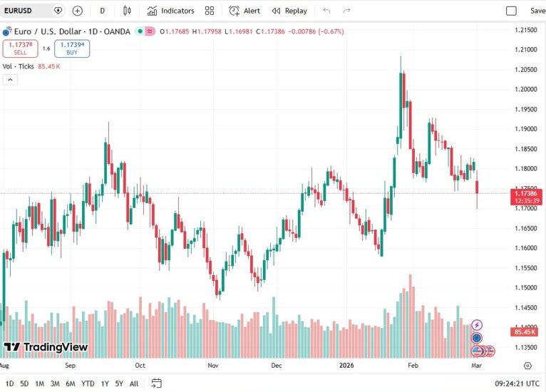This screenshot has width=546, height=392.
Task: Undo the last chart action
Action: (x=326, y=11)
